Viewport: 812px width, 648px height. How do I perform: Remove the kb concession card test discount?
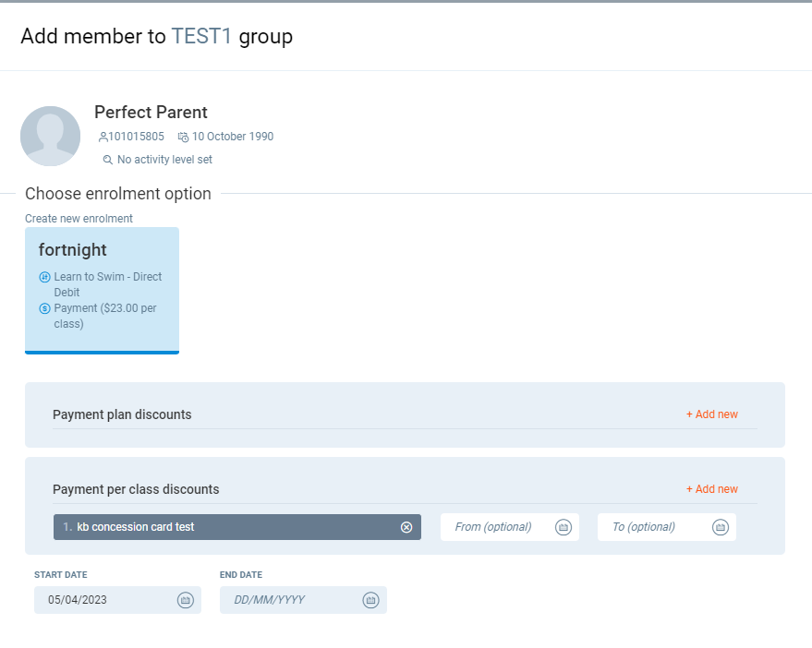[x=406, y=527]
